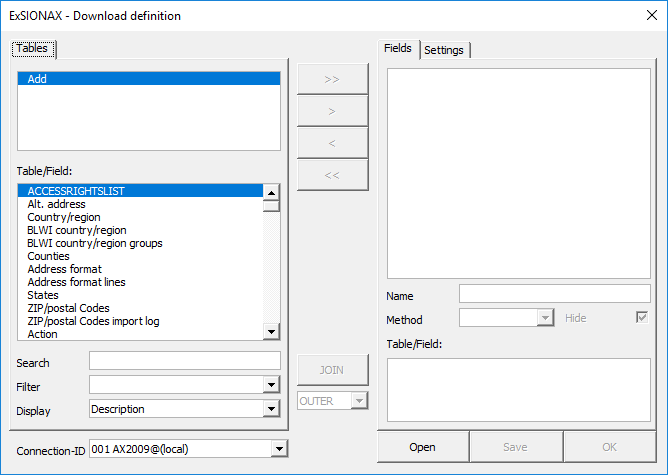Click in the Search input field

click(185, 360)
